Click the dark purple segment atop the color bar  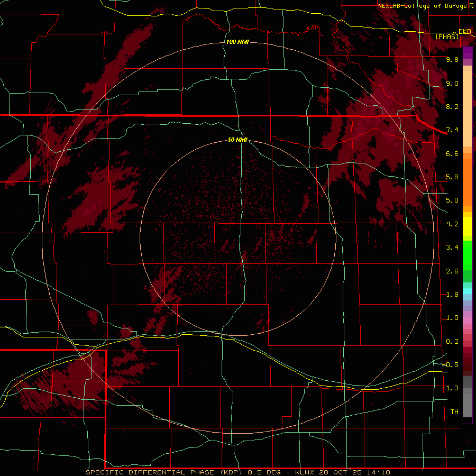(x=467, y=53)
